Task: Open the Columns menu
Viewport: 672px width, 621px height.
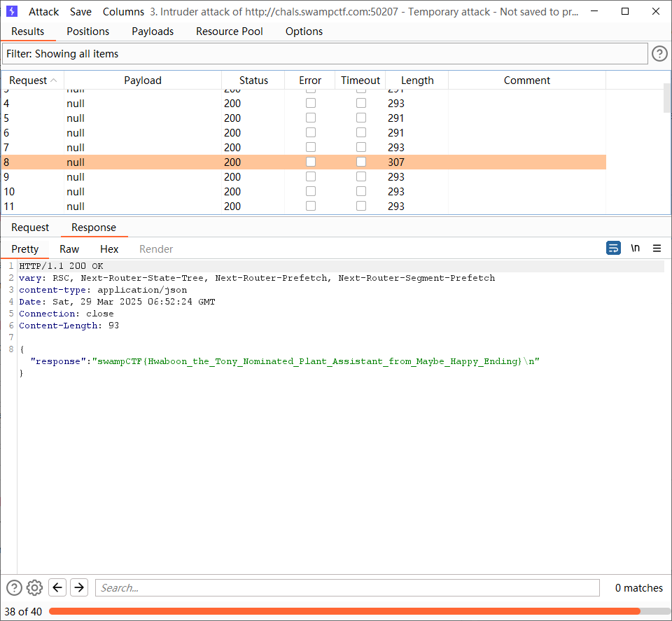Action: 123,12
